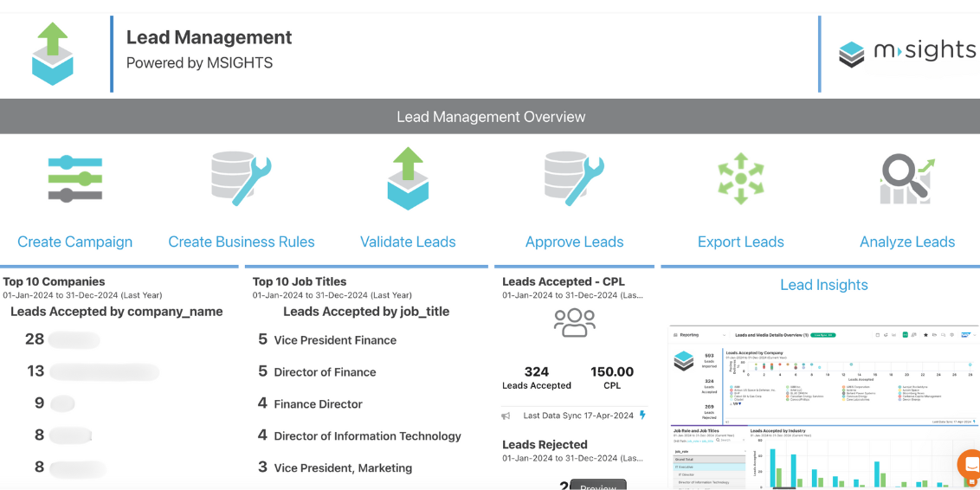Click the Export Leads green arrows icon
980x490 pixels.
pyautogui.click(x=740, y=178)
